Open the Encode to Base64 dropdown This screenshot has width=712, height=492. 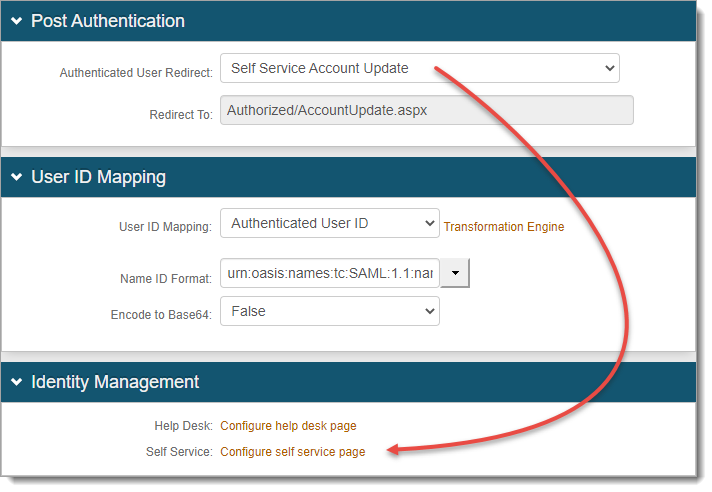click(x=329, y=312)
